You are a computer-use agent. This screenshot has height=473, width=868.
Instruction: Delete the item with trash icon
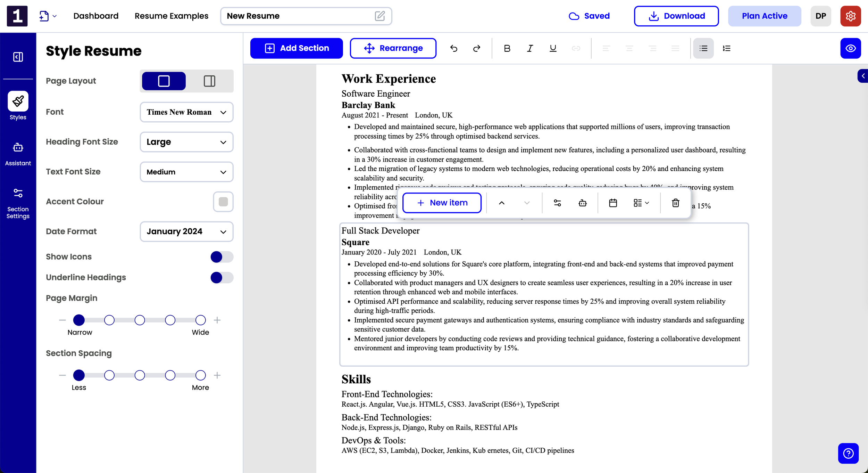(675, 203)
